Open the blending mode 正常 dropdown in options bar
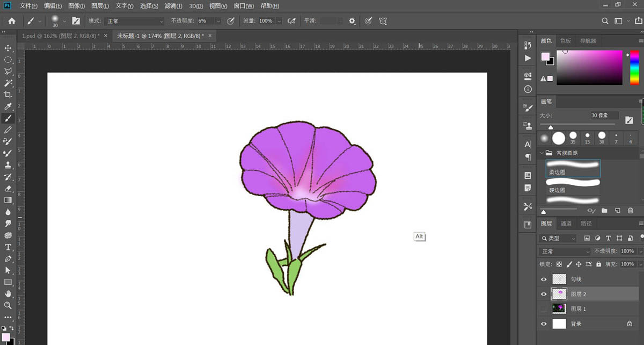 click(x=134, y=21)
